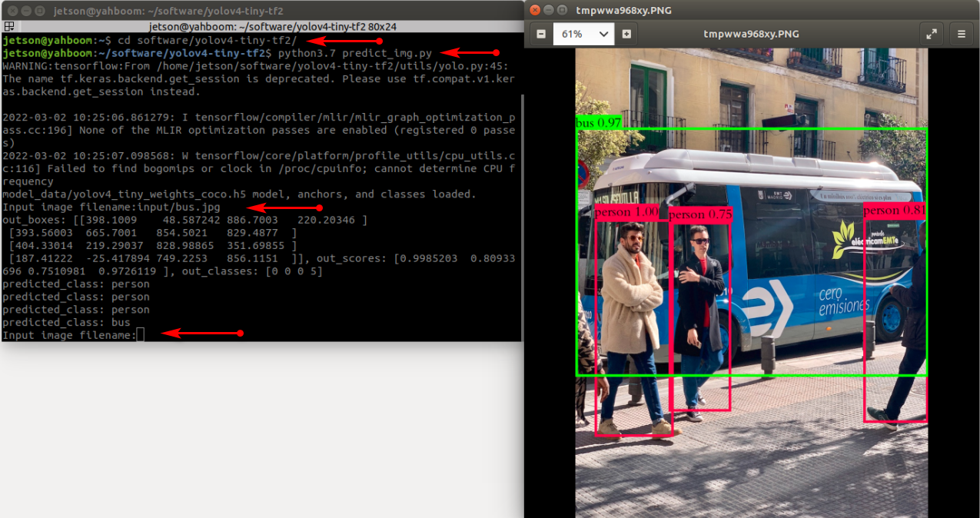This screenshot has width=980, height=518.
Task: Zoom in using the plus button
Action: [x=627, y=34]
